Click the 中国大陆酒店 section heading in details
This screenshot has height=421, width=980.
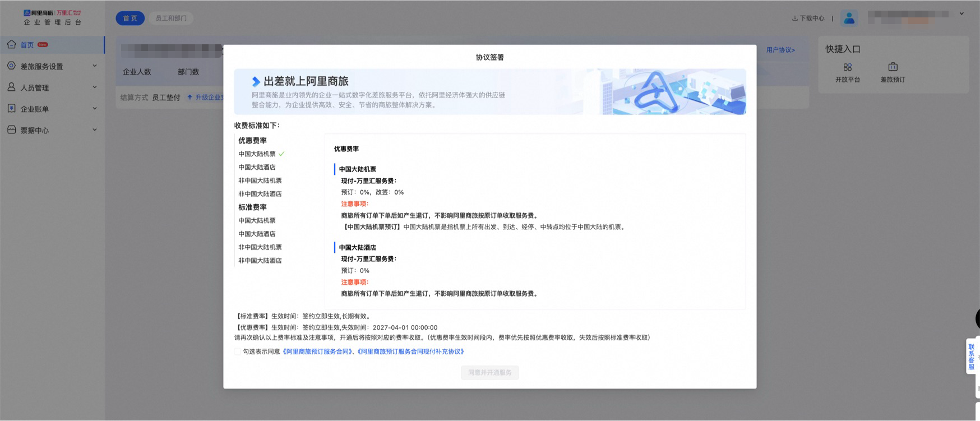tap(357, 247)
